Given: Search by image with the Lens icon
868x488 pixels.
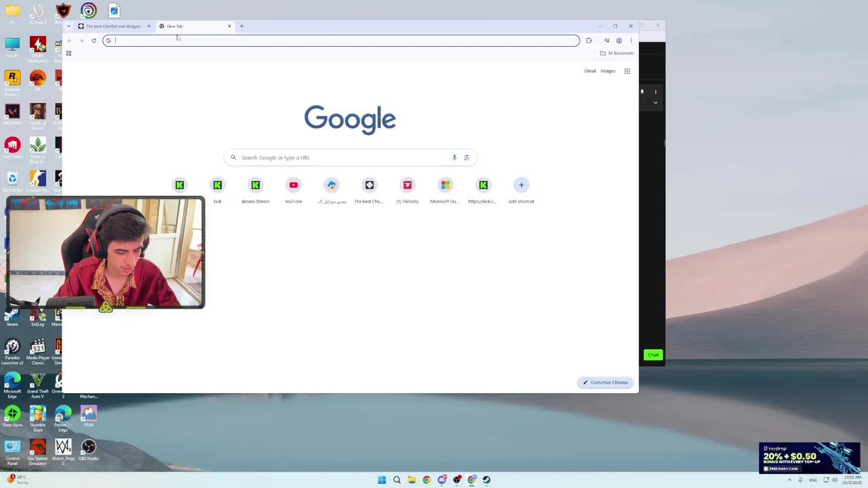Looking at the screenshot, I should [x=467, y=157].
